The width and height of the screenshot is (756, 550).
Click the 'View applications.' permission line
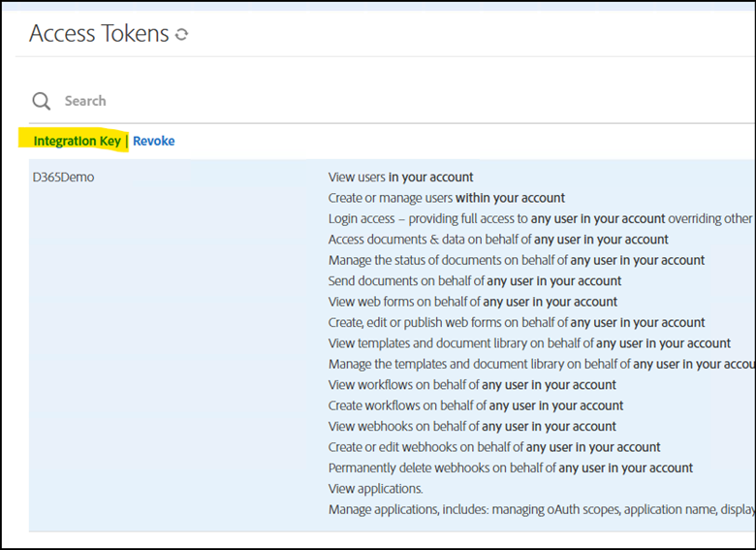pos(376,488)
